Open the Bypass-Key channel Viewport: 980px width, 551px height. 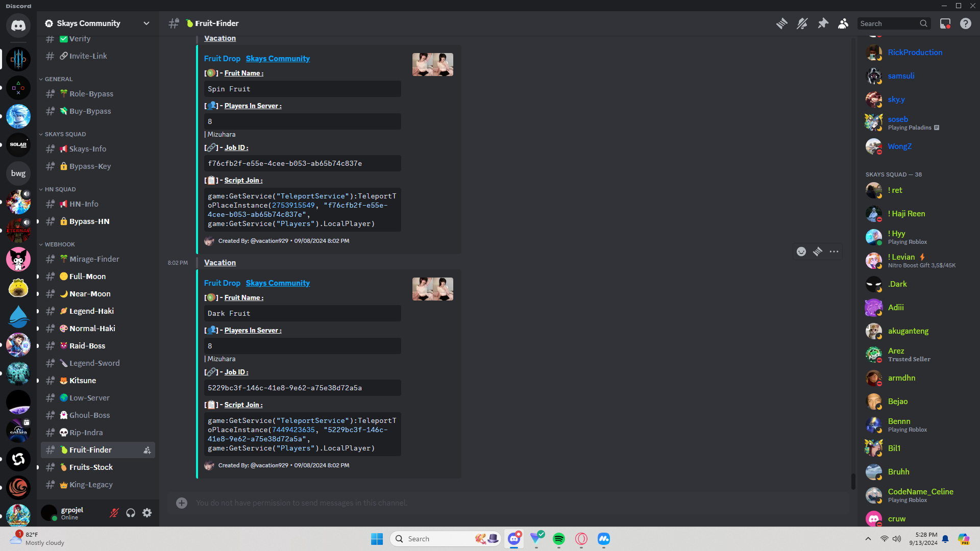click(x=98, y=166)
